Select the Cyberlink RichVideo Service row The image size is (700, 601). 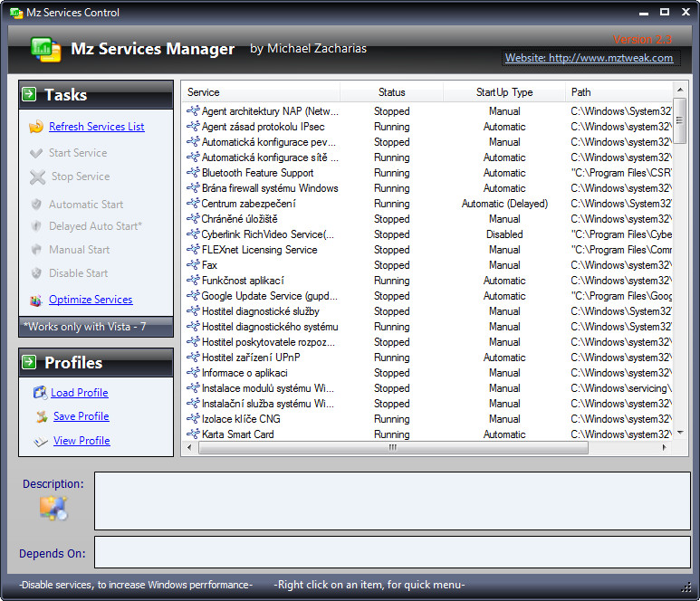click(x=428, y=234)
